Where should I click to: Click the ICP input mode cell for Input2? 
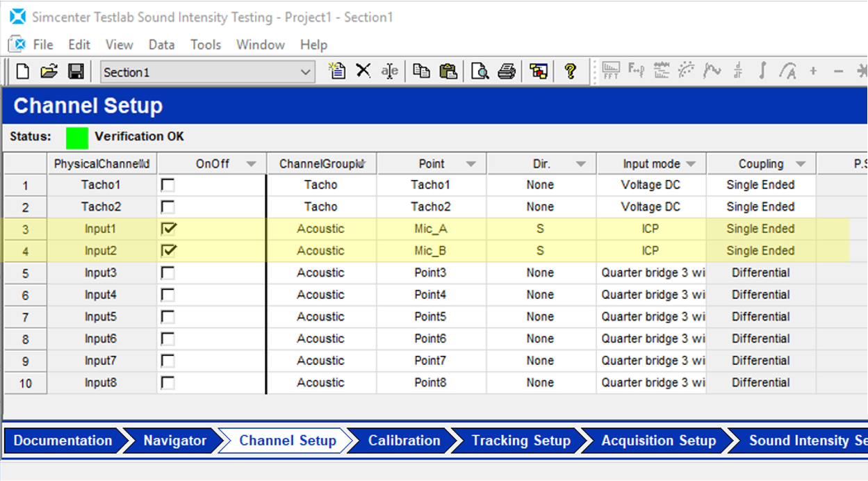coord(650,251)
